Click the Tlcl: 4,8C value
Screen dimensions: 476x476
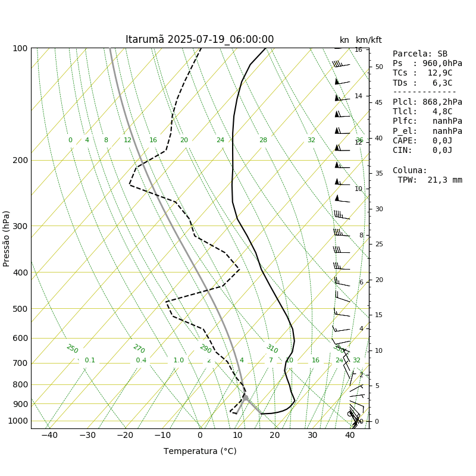coord(422,112)
